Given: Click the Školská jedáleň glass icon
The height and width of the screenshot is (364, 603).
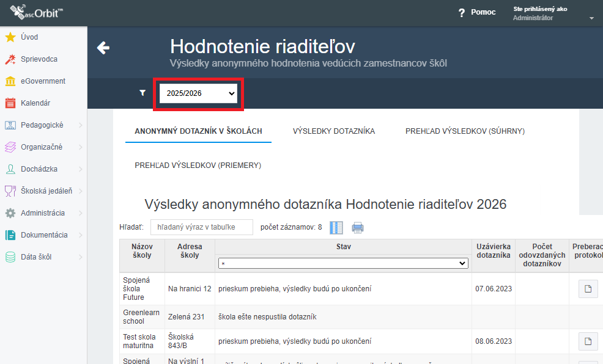Looking at the screenshot, I should click(x=10, y=191).
